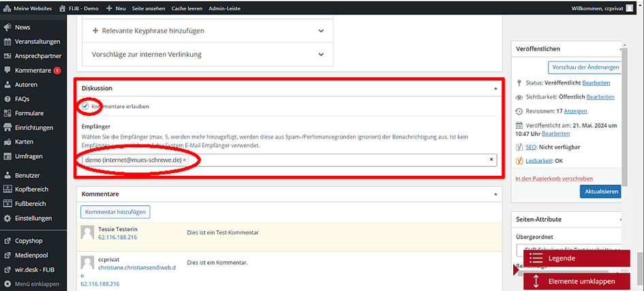
Task: Toggle the Kommentare erlauben checkbox
Action: click(x=85, y=106)
